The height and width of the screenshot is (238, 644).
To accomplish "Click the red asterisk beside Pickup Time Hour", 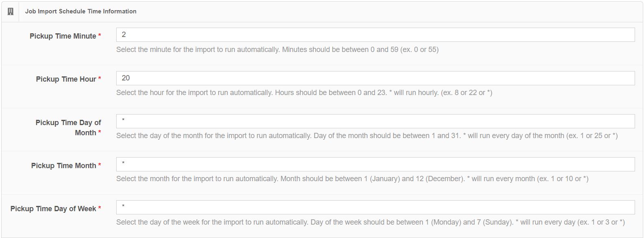I will pos(100,79).
